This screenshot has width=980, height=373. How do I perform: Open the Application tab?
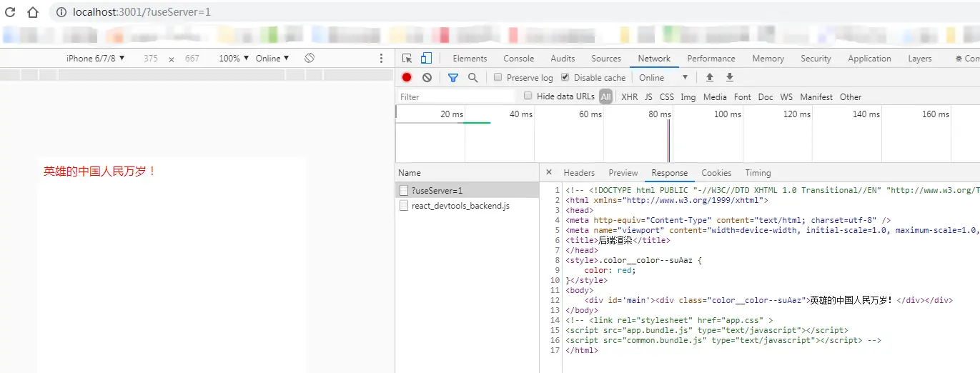(x=869, y=59)
